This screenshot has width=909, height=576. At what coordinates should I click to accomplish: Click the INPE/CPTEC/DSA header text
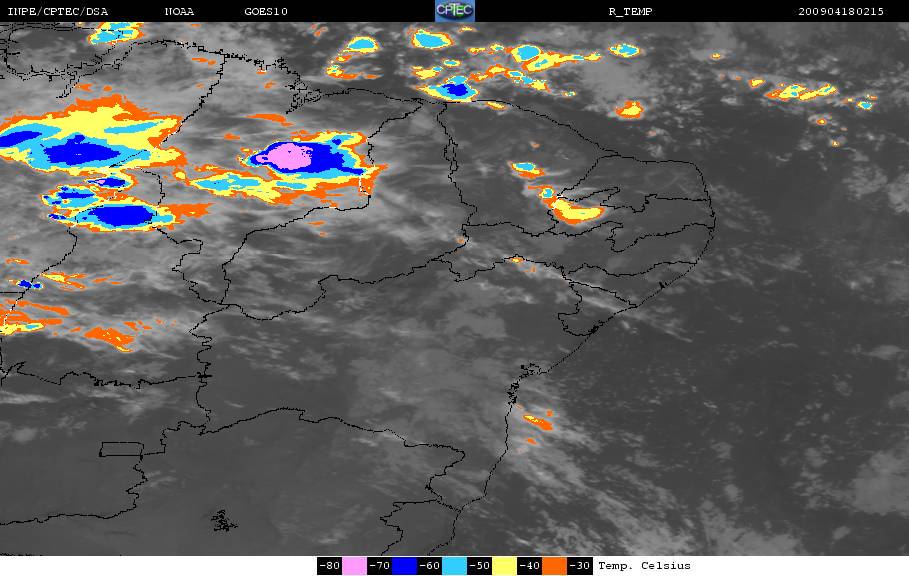[x=57, y=12]
